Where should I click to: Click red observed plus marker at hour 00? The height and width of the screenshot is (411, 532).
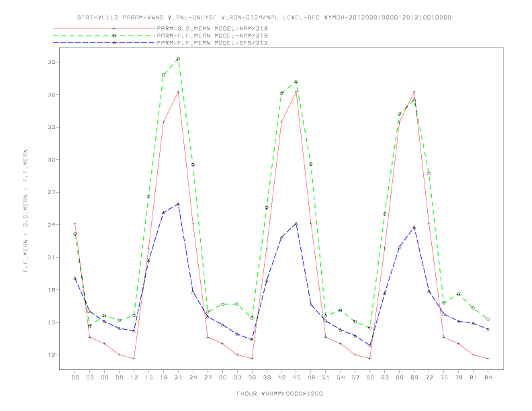tap(75, 224)
